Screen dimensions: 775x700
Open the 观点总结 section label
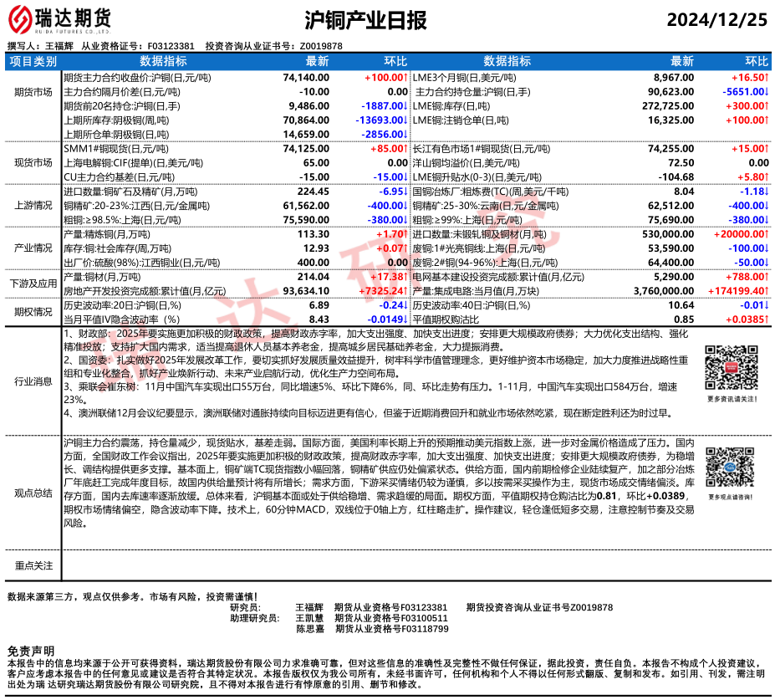click(33, 493)
